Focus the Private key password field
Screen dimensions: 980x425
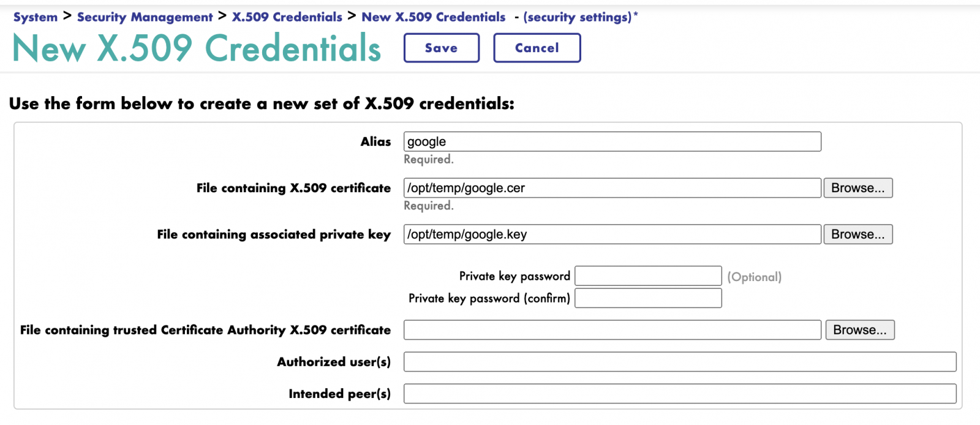[649, 276]
